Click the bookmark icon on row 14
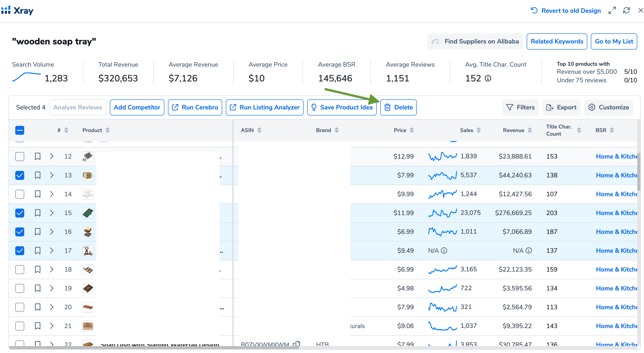The image size is (644, 353). pyautogui.click(x=37, y=194)
